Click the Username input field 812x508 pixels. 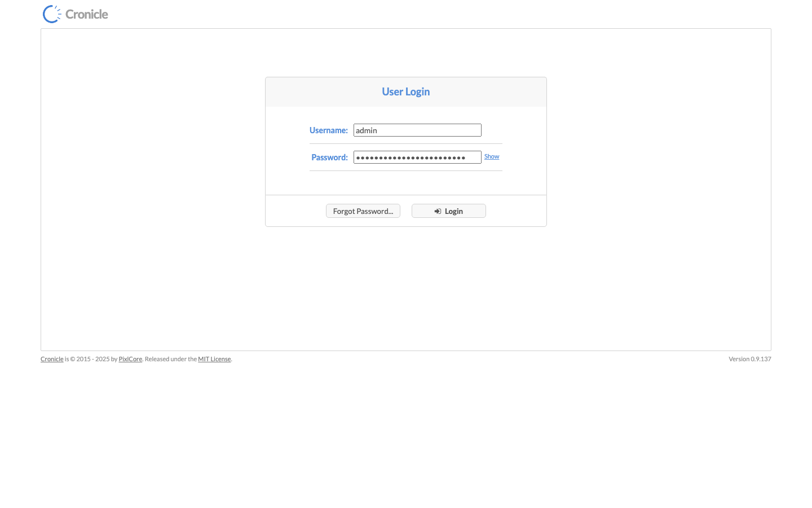coord(417,130)
